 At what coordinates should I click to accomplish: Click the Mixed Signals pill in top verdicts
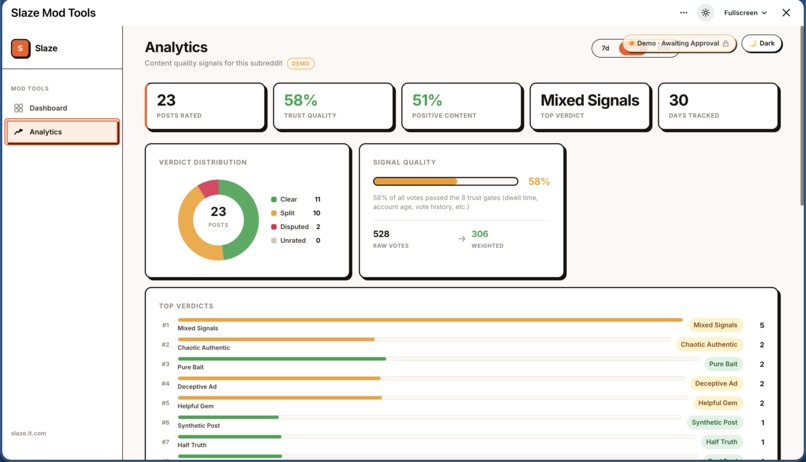coord(715,325)
